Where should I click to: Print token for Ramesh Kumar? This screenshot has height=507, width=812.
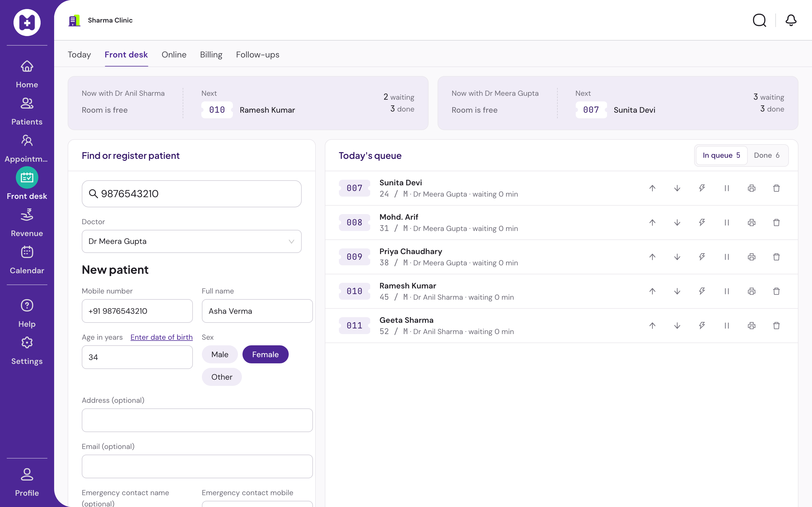coord(752,291)
